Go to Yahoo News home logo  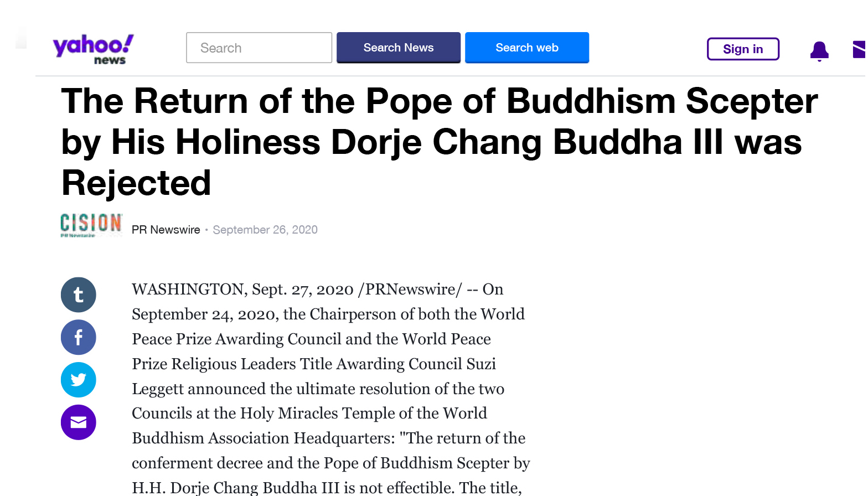click(93, 49)
